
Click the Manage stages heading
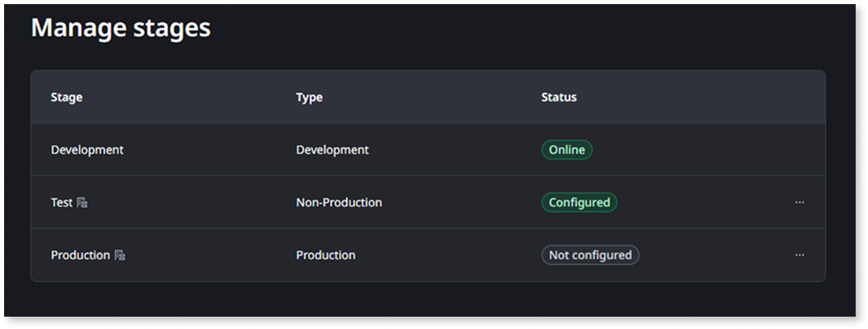tap(121, 28)
